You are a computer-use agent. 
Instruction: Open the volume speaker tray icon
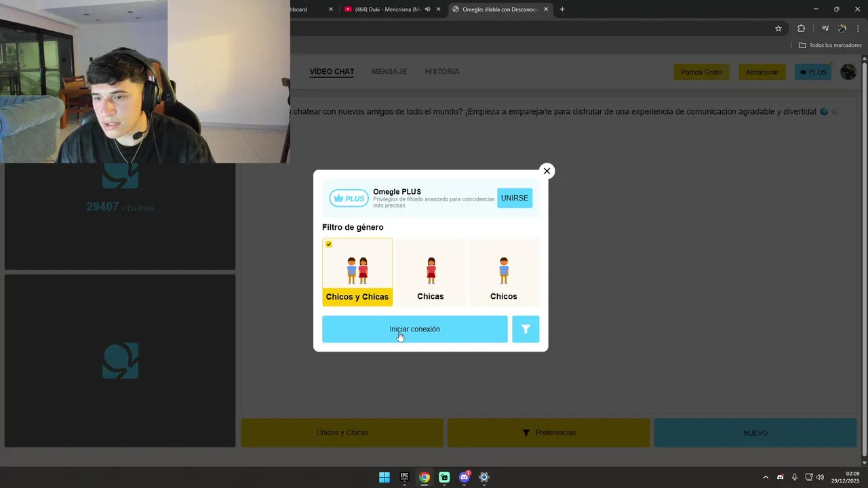tap(820, 477)
